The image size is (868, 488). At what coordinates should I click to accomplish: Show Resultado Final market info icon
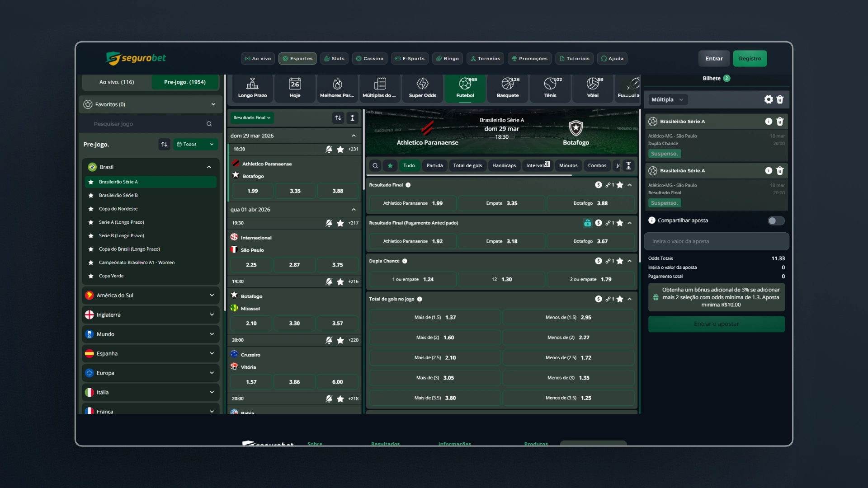(x=408, y=185)
